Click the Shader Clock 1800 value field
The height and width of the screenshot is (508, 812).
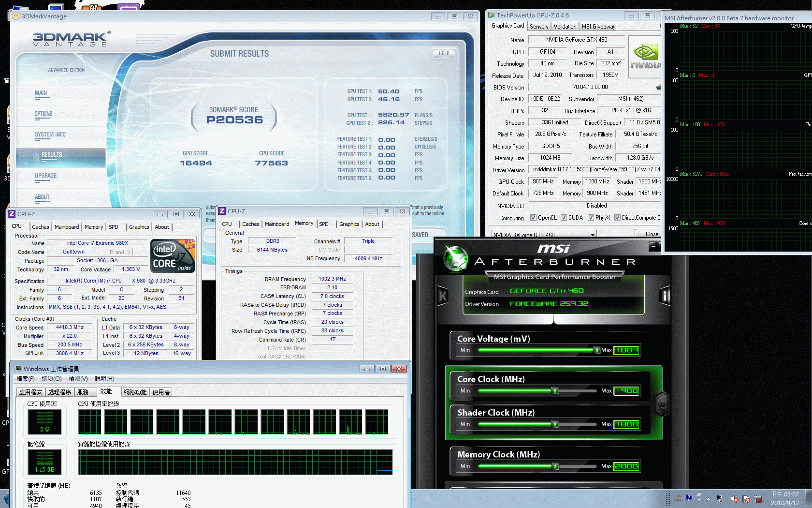pyautogui.click(x=626, y=424)
